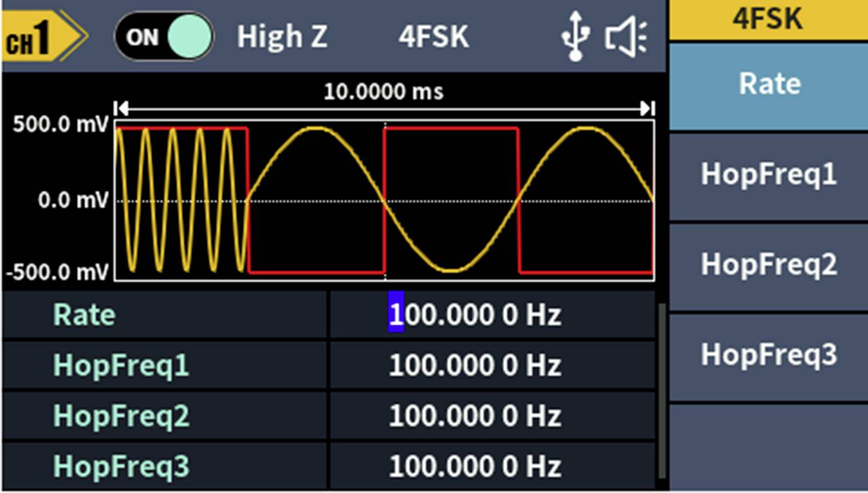Select the Rate softkey in sidebar
The image size is (868, 493).
pyautogui.click(x=768, y=84)
